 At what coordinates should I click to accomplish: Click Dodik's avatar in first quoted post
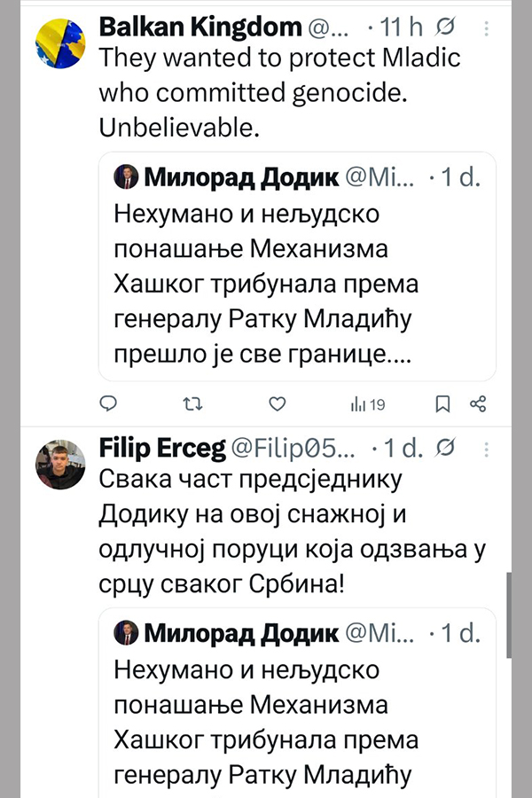tap(125, 177)
